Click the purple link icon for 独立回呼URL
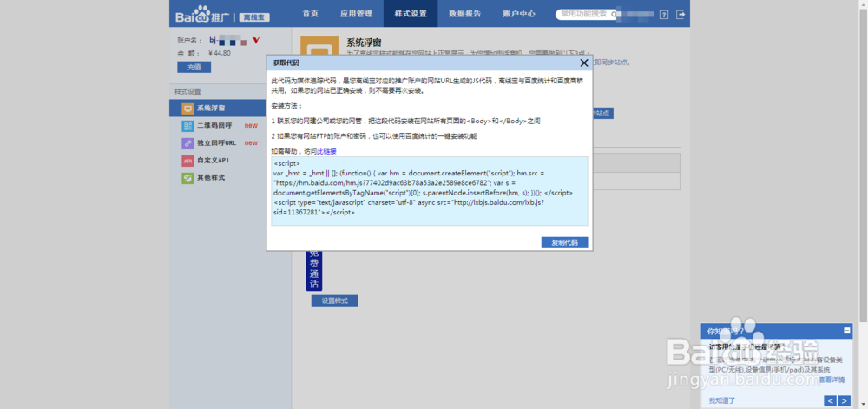Screen dimensions: 868x409 pyautogui.click(x=188, y=143)
